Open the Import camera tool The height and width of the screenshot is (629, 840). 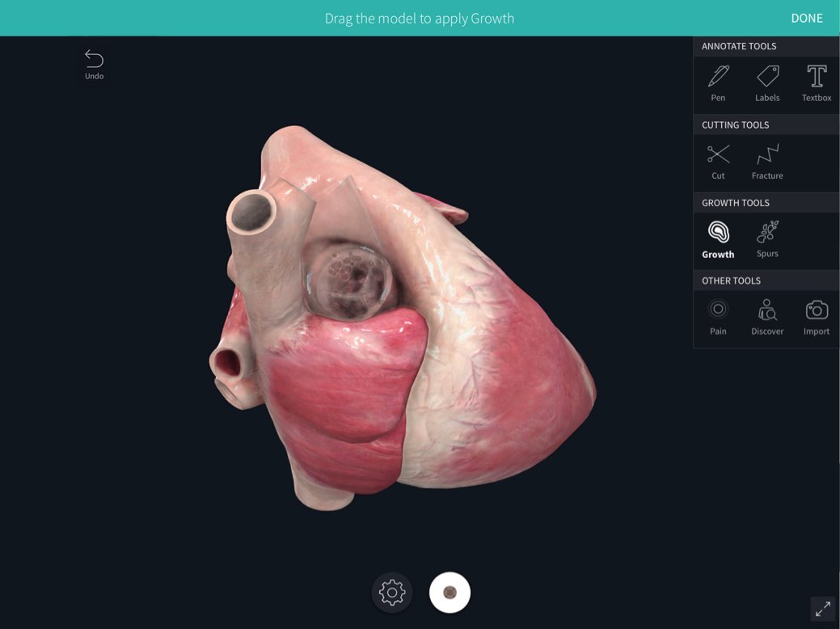click(x=817, y=317)
